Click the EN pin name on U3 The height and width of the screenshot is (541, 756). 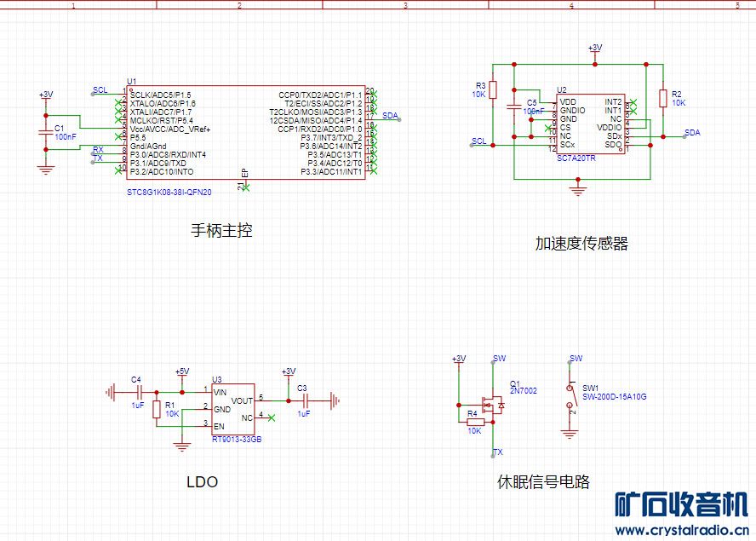[219, 427]
